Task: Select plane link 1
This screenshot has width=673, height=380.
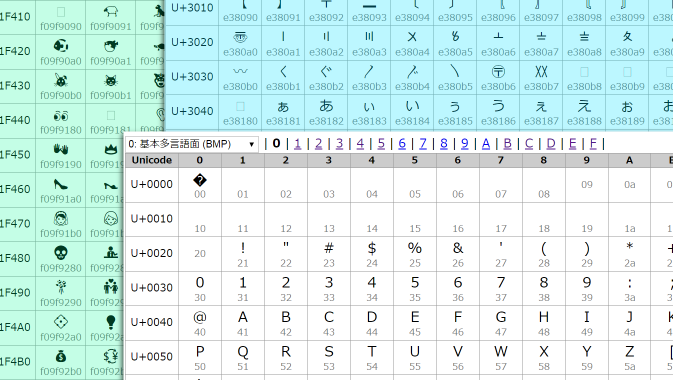Action: click(x=297, y=144)
